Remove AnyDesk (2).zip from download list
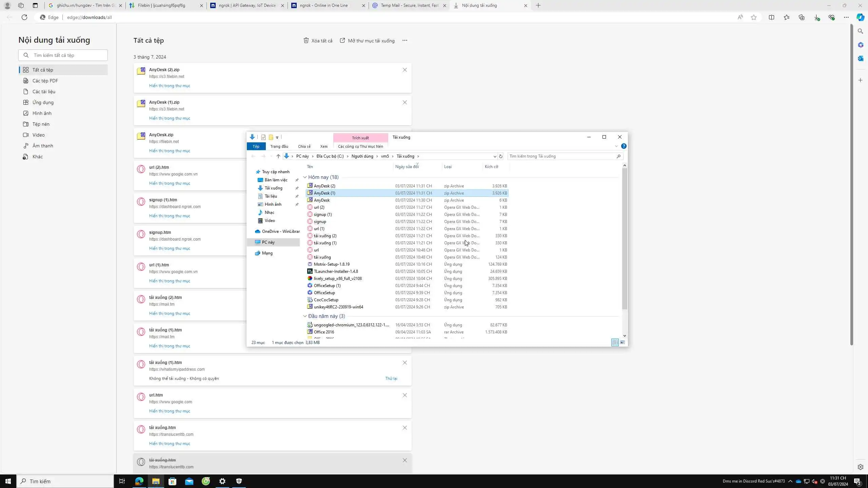Screen dimensions: 868x488 [405, 70]
